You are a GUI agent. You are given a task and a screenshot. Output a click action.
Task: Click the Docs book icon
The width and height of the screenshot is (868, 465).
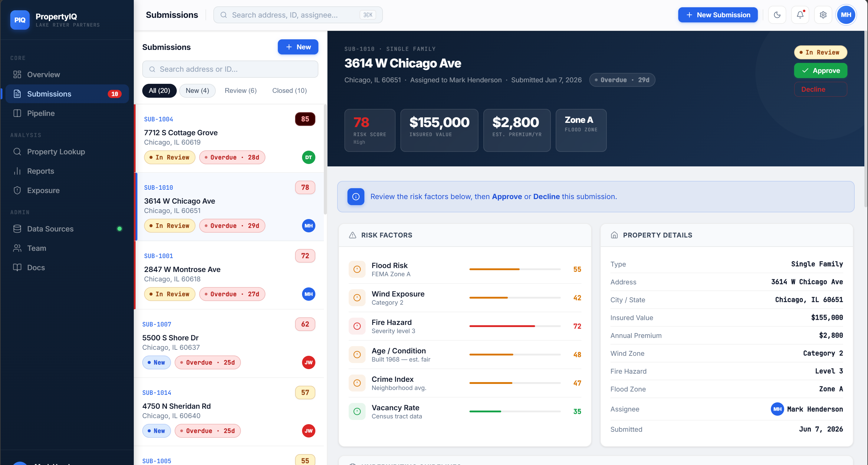click(17, 267)
